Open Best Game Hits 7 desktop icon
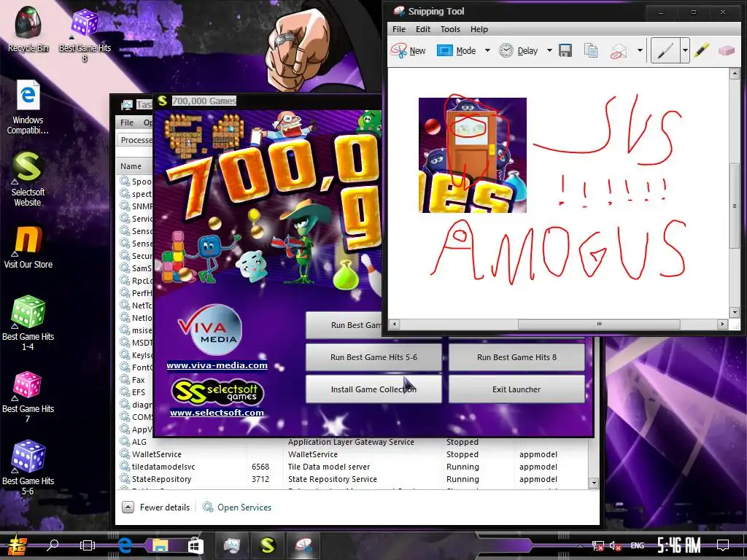Viewport: 747px width, 560px height. (28, 397)
